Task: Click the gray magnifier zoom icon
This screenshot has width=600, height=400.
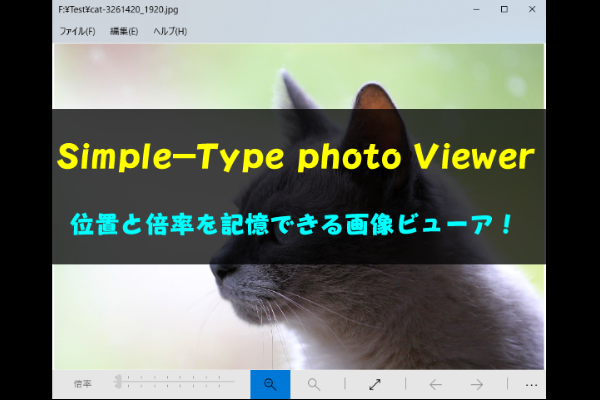Action: [314, 384]
